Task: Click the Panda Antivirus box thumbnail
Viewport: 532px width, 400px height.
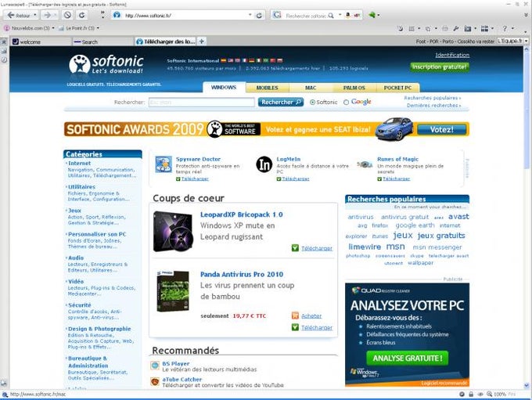Action: point(173,291)
